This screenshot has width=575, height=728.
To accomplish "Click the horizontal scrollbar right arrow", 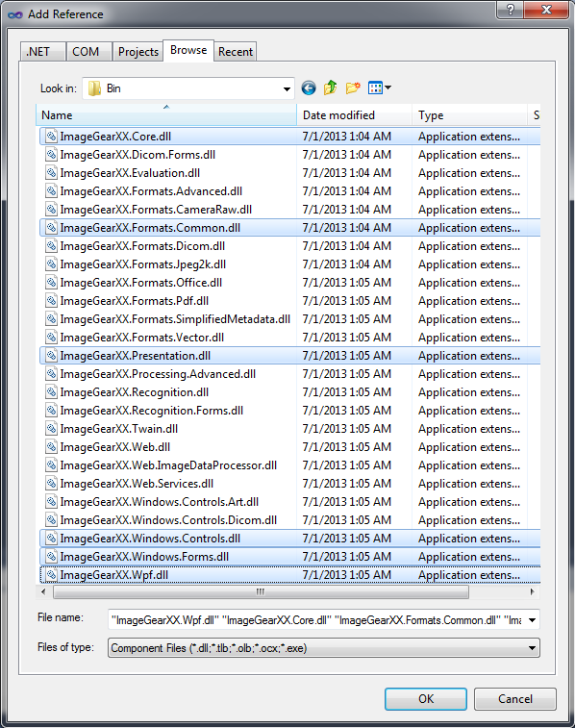I will pyautogui.click(x=533, y=592).
